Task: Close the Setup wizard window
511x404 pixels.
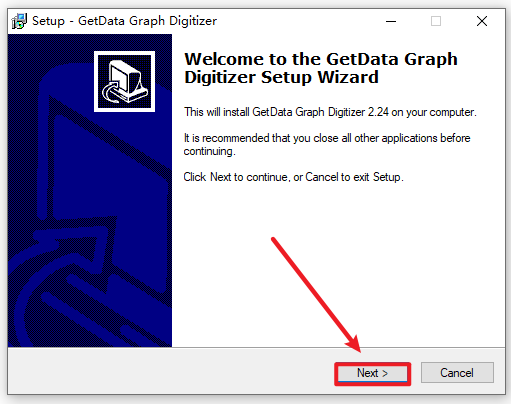Action: pyautogui.click(x=482, y=21)
